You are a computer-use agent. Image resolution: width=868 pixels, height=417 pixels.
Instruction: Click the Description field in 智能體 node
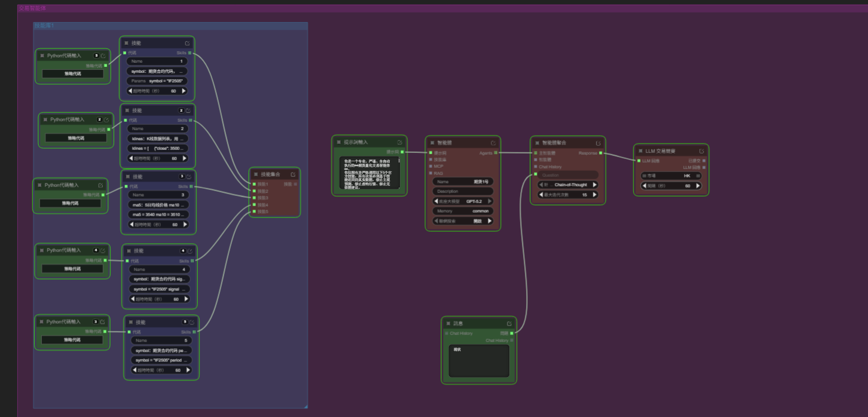click(x=463, y=192)
